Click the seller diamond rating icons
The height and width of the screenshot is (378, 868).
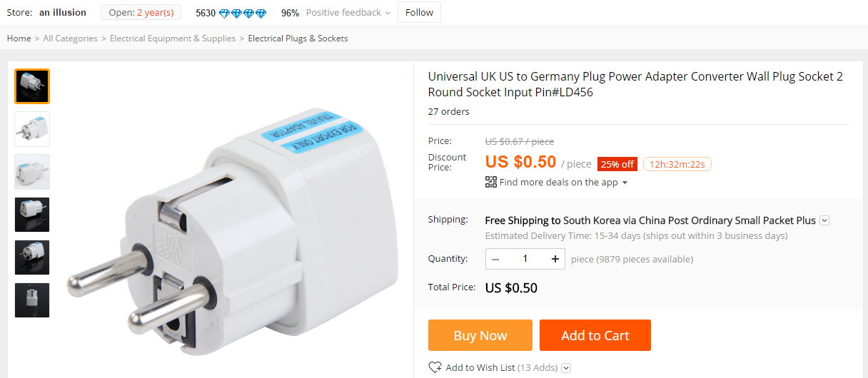242,13
